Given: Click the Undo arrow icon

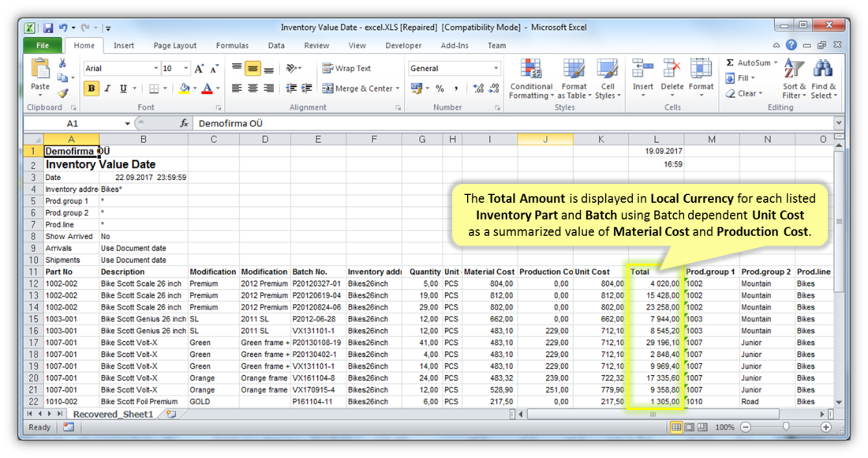Looking at the screenshot, I should (63, 27).
